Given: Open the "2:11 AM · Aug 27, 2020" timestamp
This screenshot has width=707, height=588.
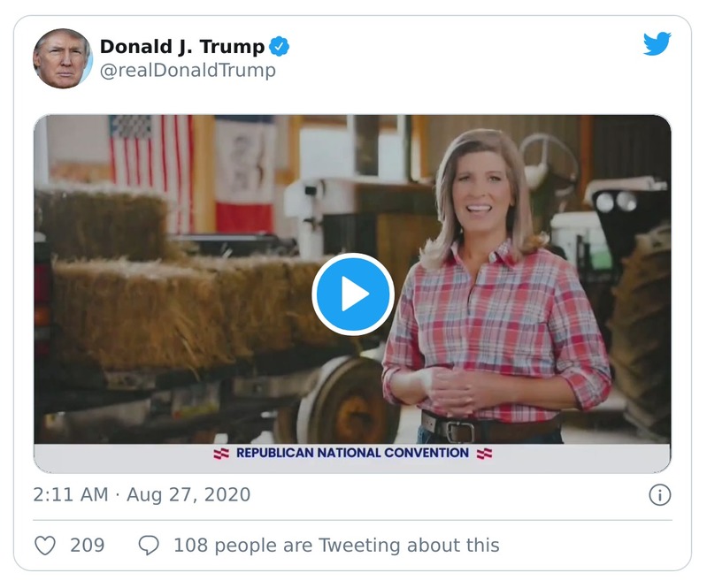Looking at the screenshot, I should 142,495.
